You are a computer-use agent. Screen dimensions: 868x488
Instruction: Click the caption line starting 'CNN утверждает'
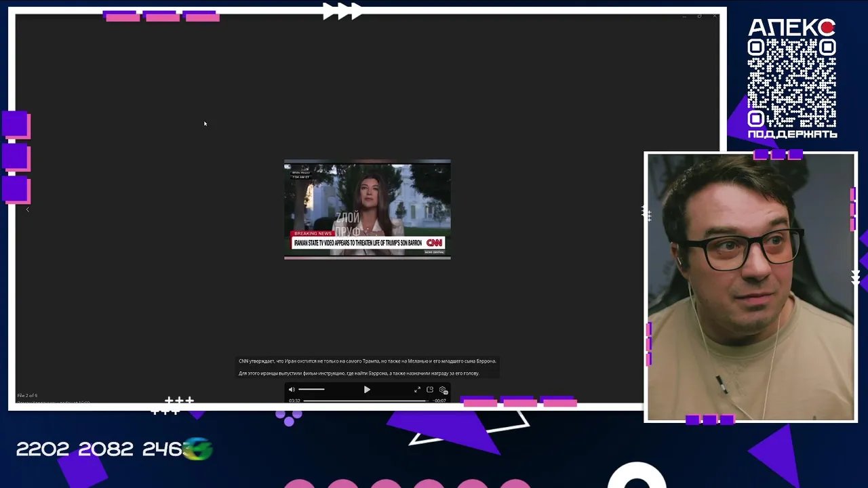[x=367, y=361]
